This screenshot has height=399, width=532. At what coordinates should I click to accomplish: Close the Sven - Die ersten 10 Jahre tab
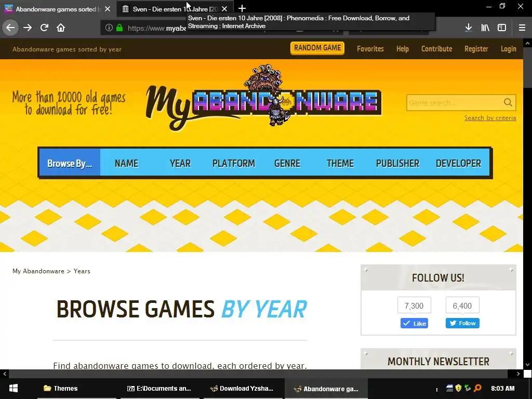(x=224, y=9)
